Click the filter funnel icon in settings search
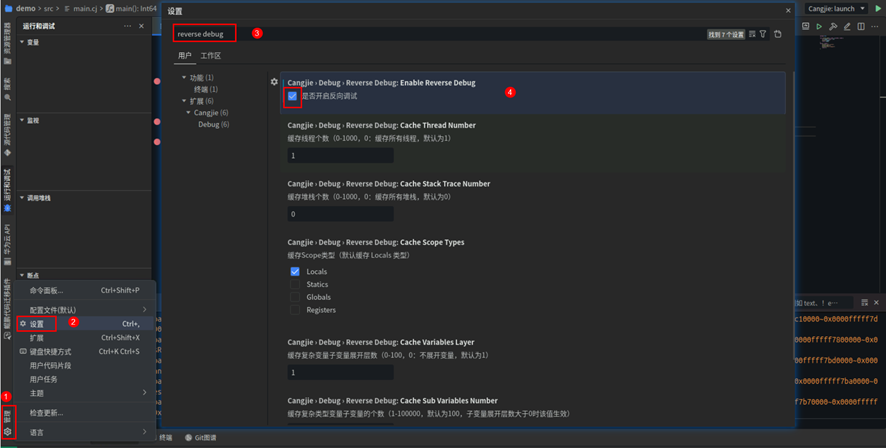Screen dimensions: 886x448 [763, 34]
